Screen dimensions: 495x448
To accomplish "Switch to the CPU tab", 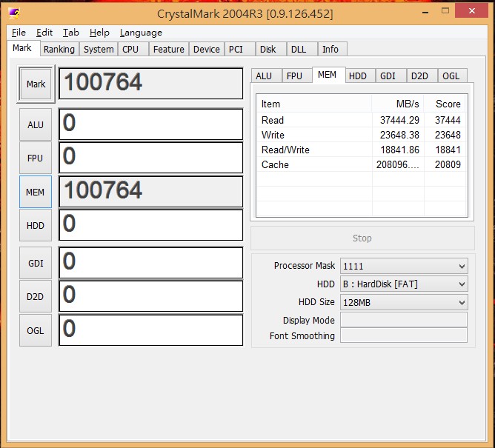I will (133, 49).
